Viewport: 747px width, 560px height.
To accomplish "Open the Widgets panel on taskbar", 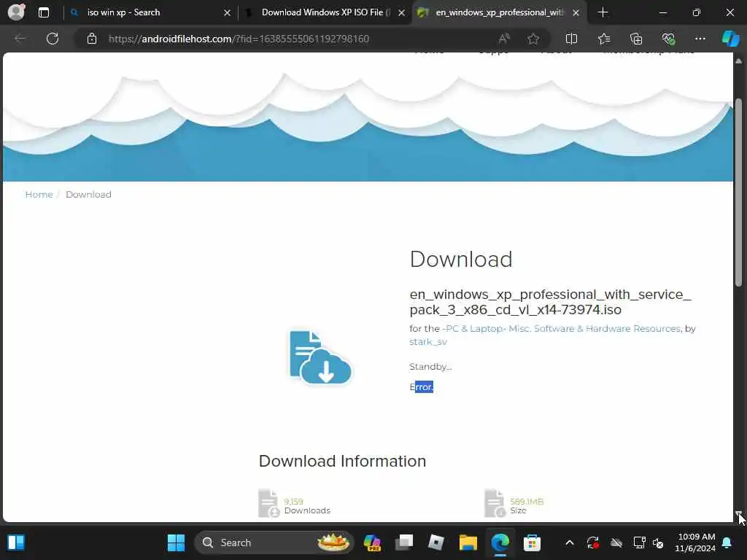I will click(16, 542).
